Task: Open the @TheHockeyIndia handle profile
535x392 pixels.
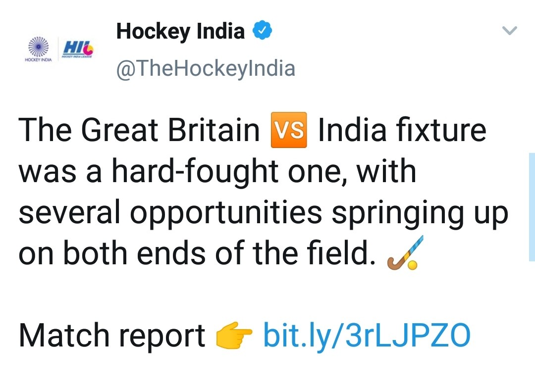Action: click(x=205, y=68)
